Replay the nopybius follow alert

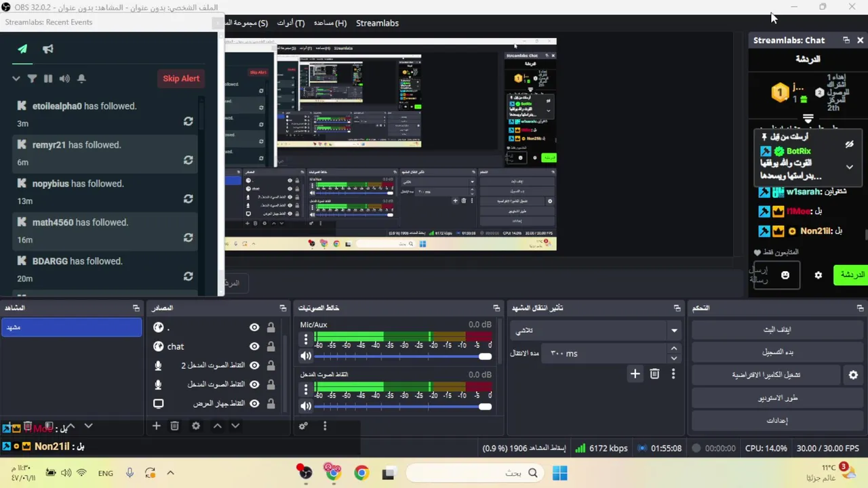[189, 199]
